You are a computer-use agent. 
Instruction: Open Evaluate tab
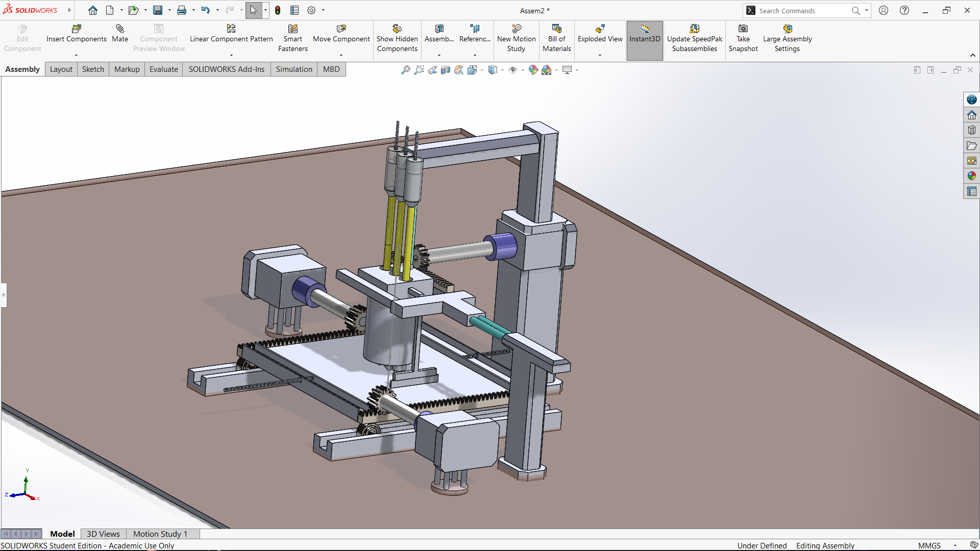pyautogui.click(x=163, y=69)
